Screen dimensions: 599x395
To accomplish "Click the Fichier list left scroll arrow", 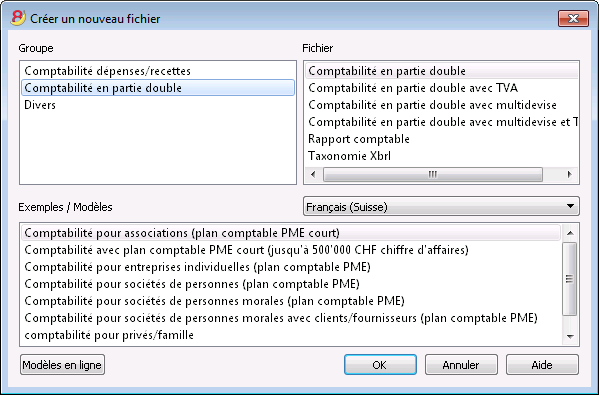I will tap(313, 175).
